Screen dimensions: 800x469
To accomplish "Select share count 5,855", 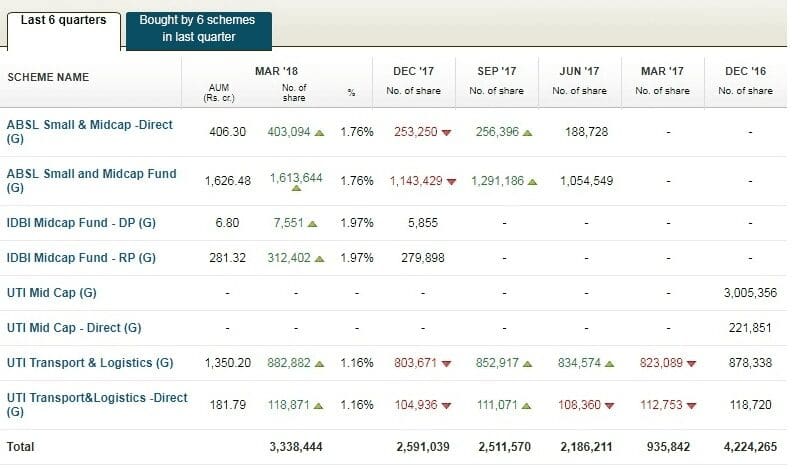I will 422,223.
